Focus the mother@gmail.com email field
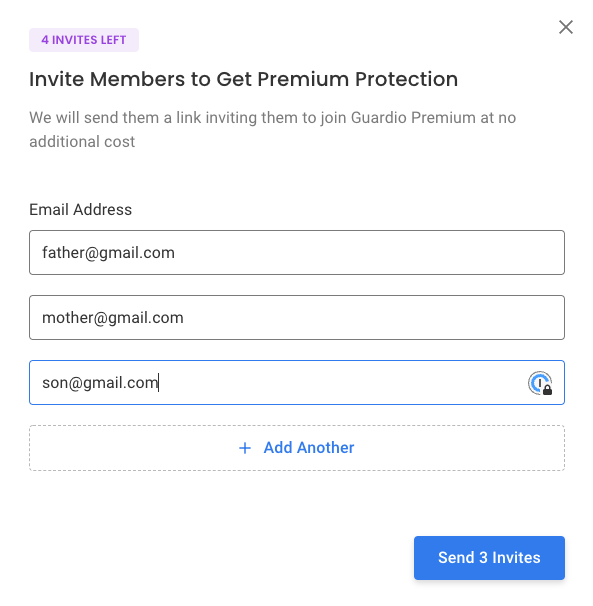The image size is (593, 606). (x=297, y=318)
